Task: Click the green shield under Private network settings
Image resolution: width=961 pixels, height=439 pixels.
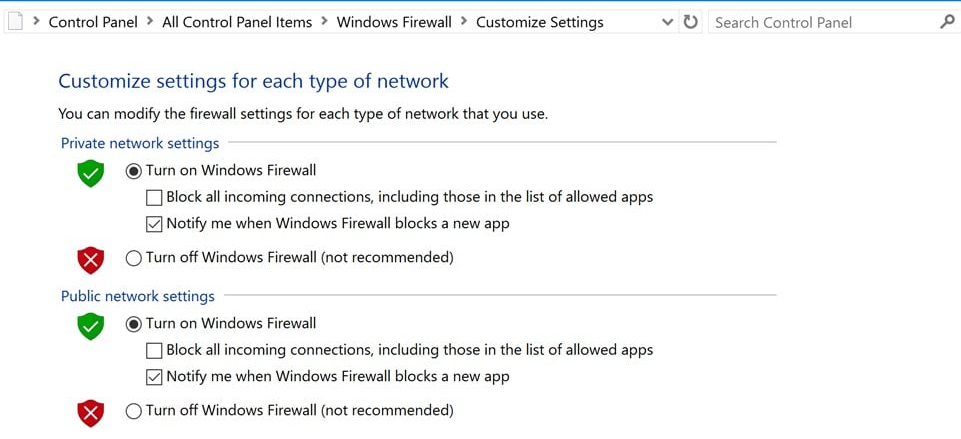Action: click(91, 174)
